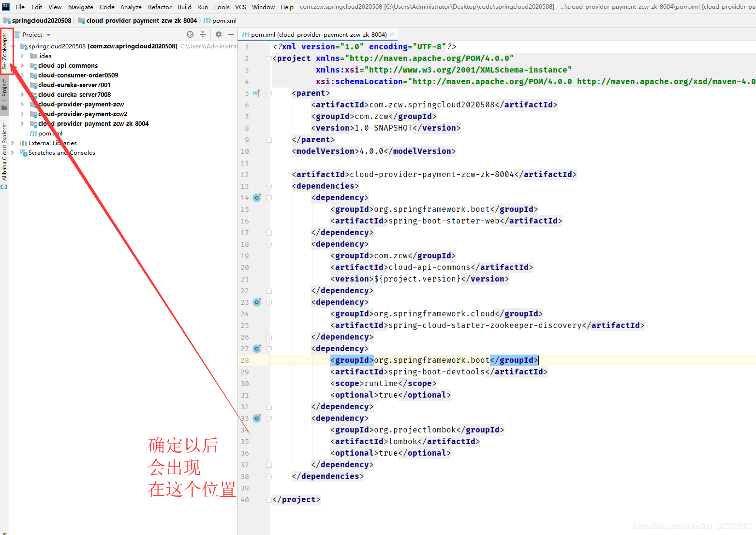756x535 pixels.
Task: Open the Zookeeper tool window sidebar tab
Action: pyautogui.click(x=5, y=51)
